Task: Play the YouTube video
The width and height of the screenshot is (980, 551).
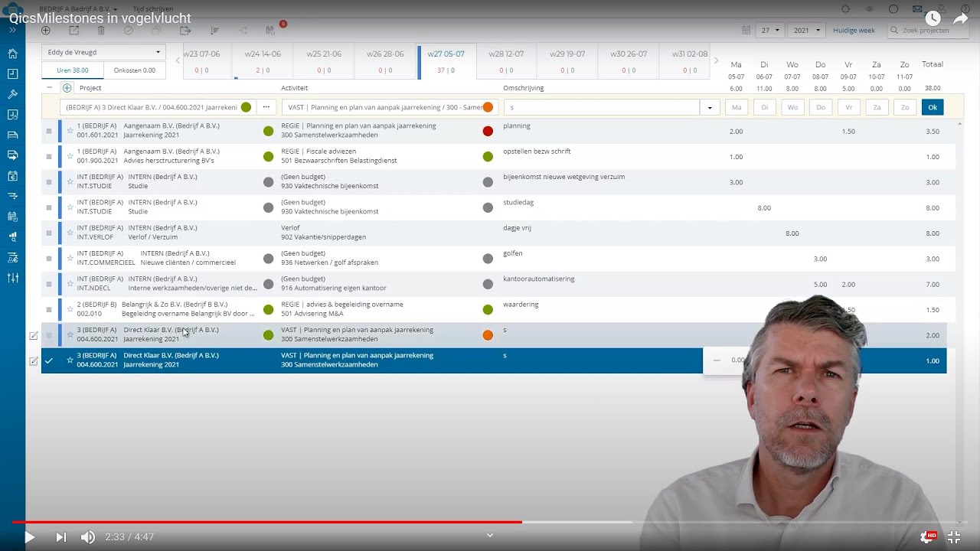Action: click(x=29, y=537)
